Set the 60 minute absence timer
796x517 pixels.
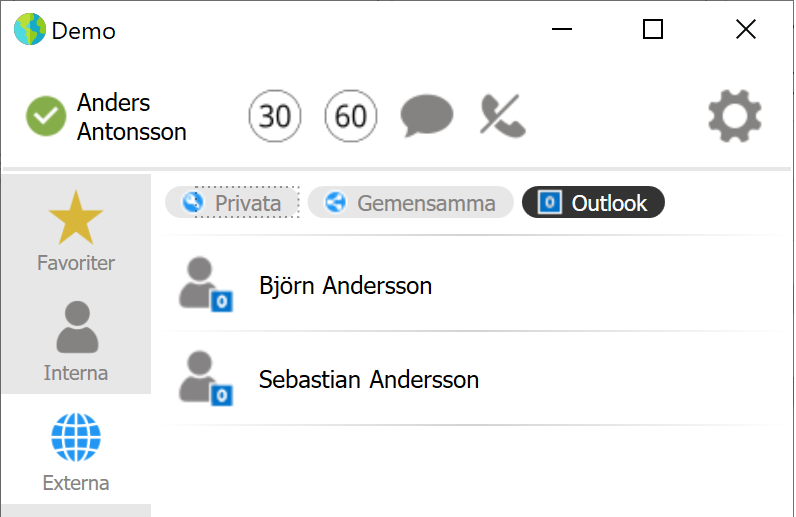tap(351, 116)
